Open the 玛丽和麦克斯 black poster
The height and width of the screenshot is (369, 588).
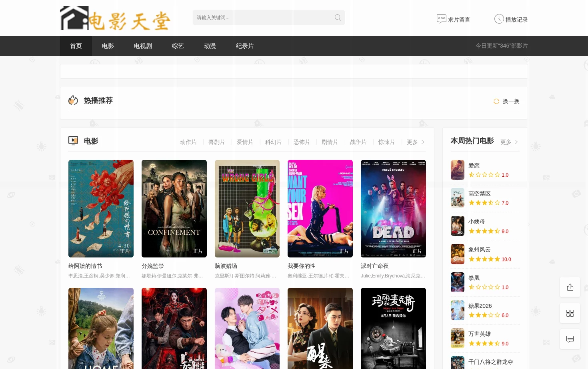pyautogui.click(x=393, y=328)
